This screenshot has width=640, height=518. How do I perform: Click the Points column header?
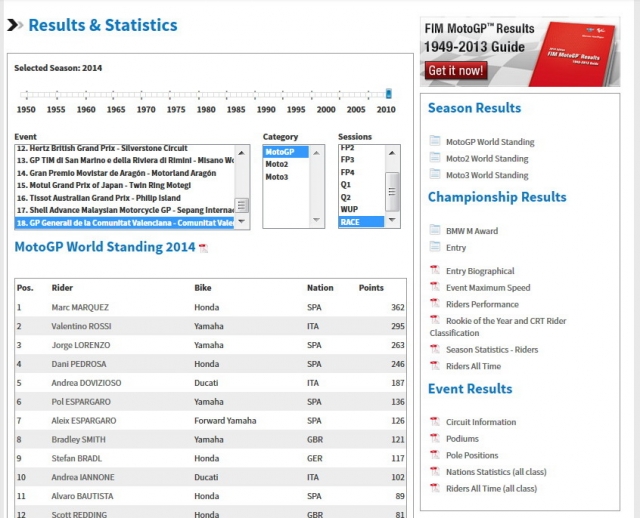(371, 288)
